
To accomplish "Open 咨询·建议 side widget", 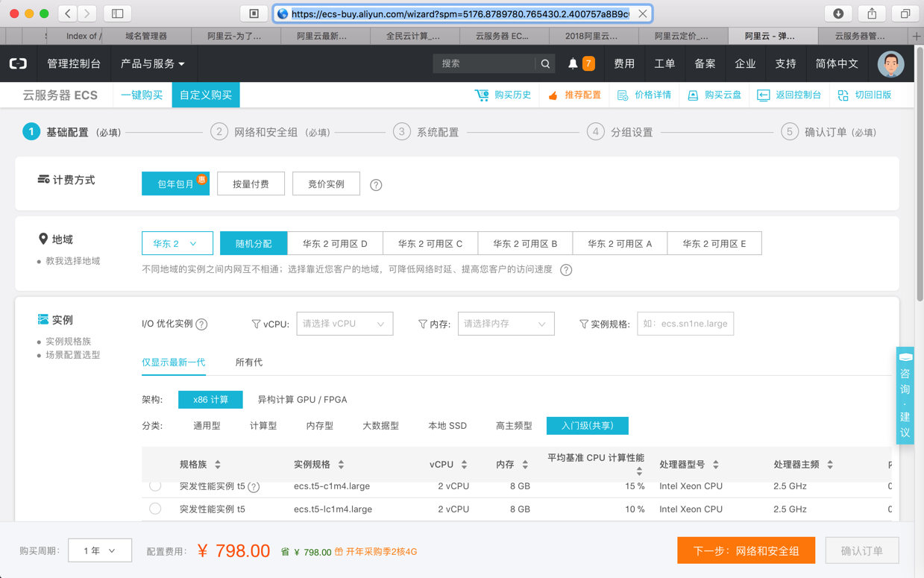I will [x=905, y=395].
